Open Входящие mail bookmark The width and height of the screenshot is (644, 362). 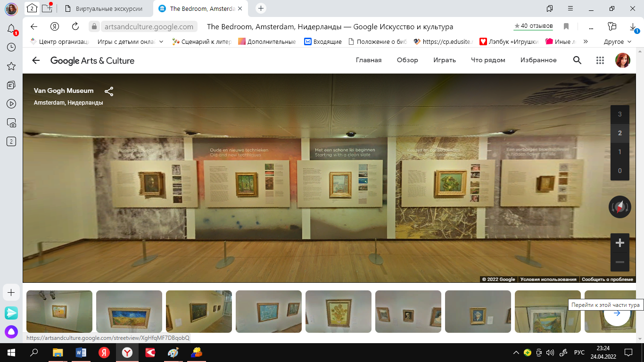[x=323, y=41]
